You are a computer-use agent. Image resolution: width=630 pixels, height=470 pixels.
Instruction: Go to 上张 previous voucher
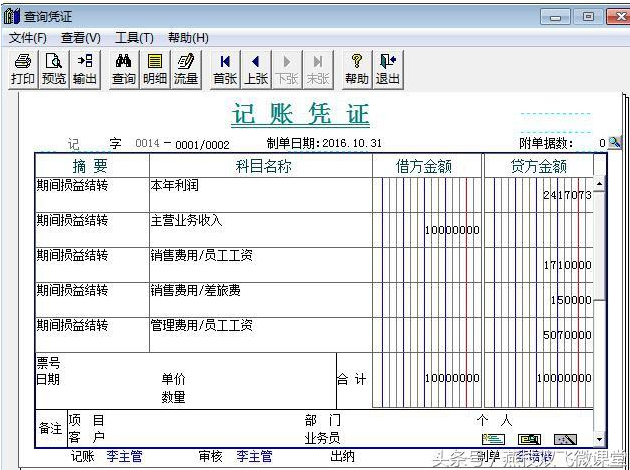click(x=256, y=69)
